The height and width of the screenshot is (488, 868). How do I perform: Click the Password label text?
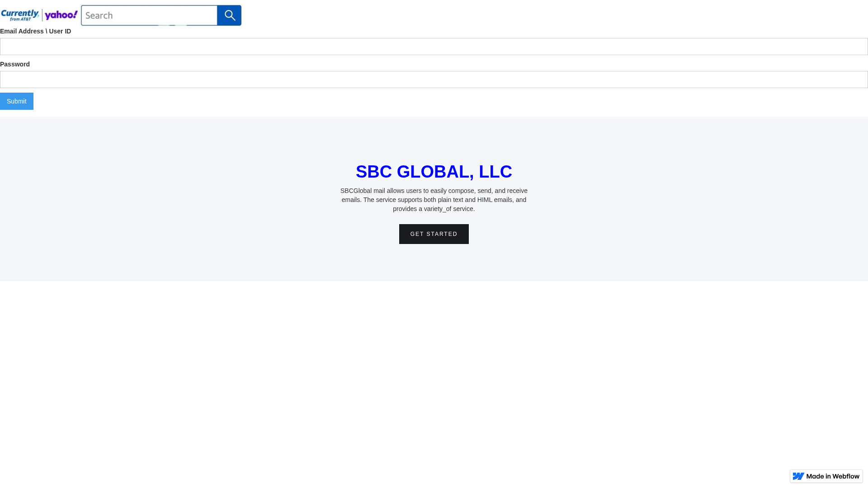pos(15,64)
